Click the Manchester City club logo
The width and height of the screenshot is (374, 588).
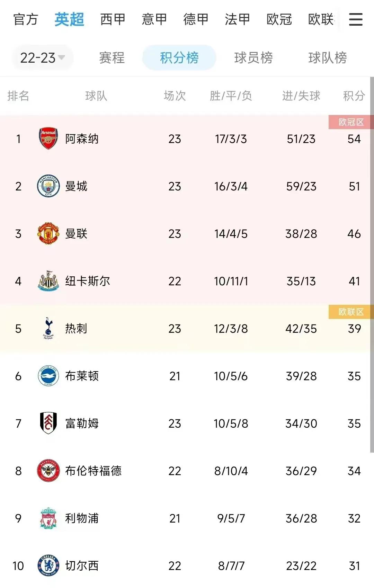pyautogui.click(x=48, y=186)
